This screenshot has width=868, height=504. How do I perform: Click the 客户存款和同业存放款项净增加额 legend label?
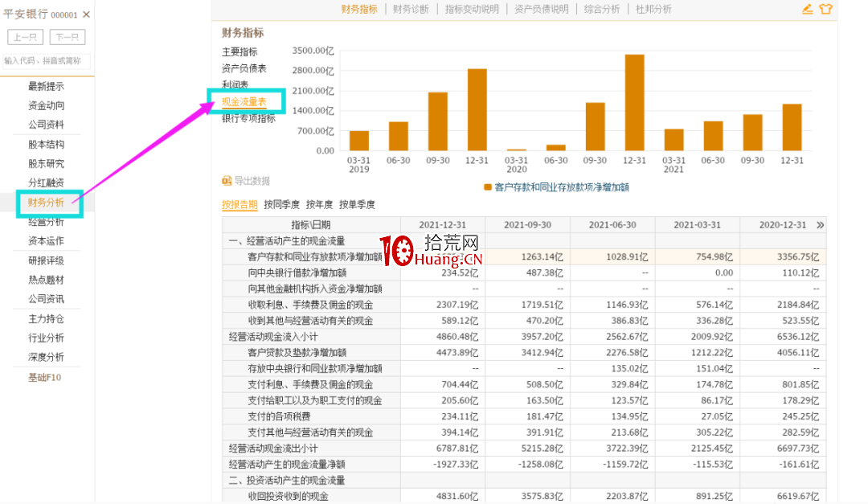(x=562, y=187)
